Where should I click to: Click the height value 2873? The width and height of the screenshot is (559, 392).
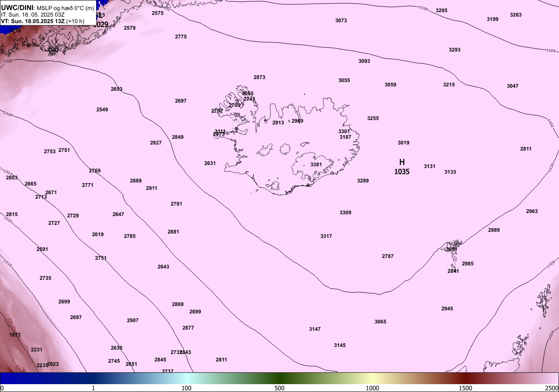point(259,77)
